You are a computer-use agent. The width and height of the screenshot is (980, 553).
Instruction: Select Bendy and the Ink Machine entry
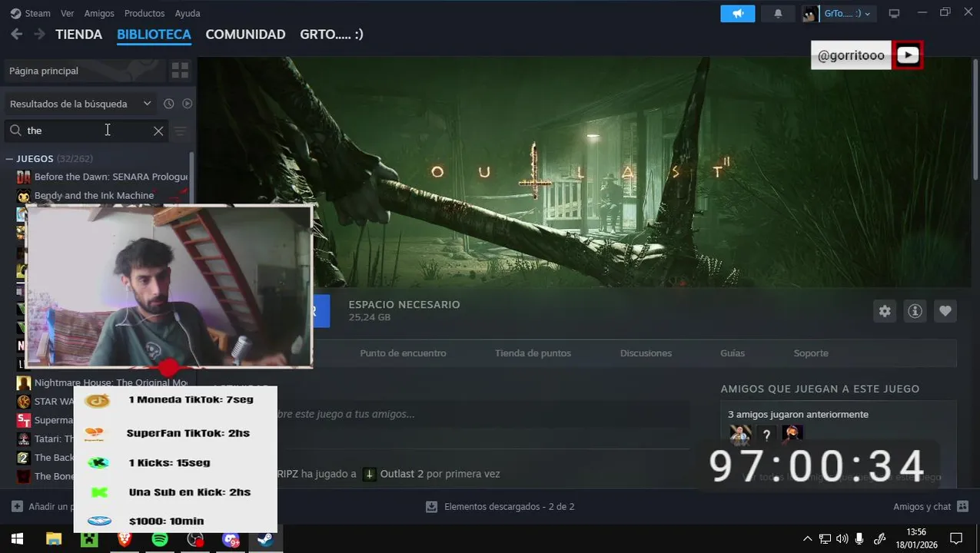point(94,196)
